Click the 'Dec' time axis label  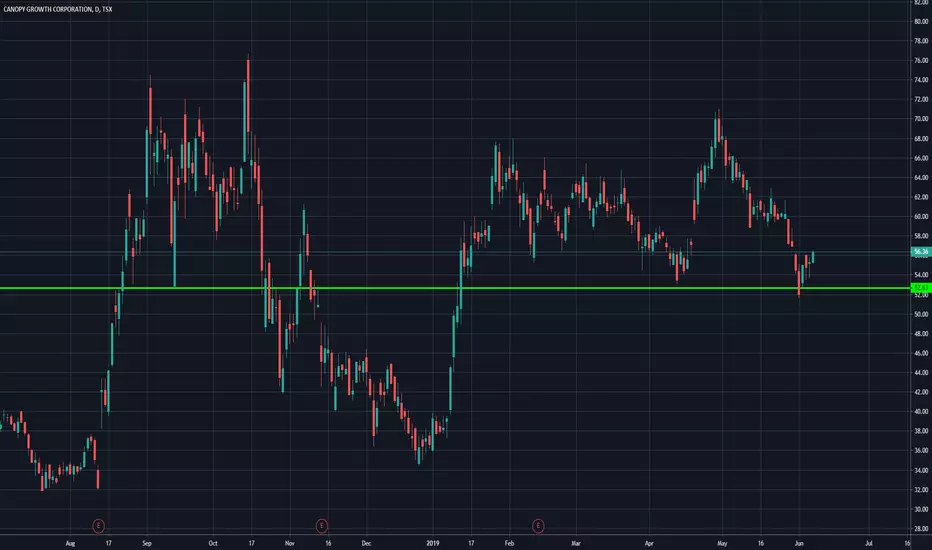pyautogui.click(x=366, y=543)
